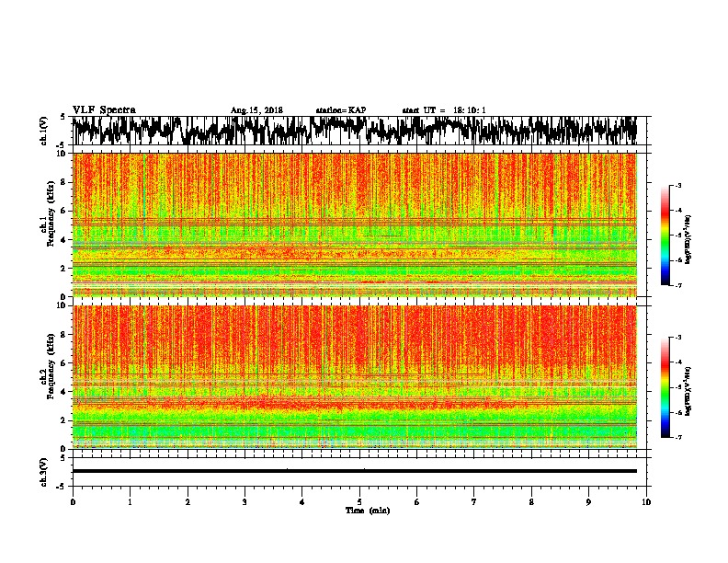Screen dimensions: 728x563
Task: Click the ch.2 spectrogram color bar
Action: 665,387
